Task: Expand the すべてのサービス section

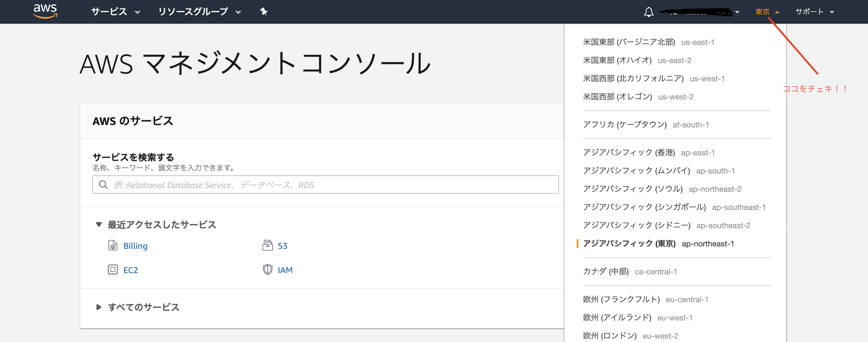Action: click(137, 307)
